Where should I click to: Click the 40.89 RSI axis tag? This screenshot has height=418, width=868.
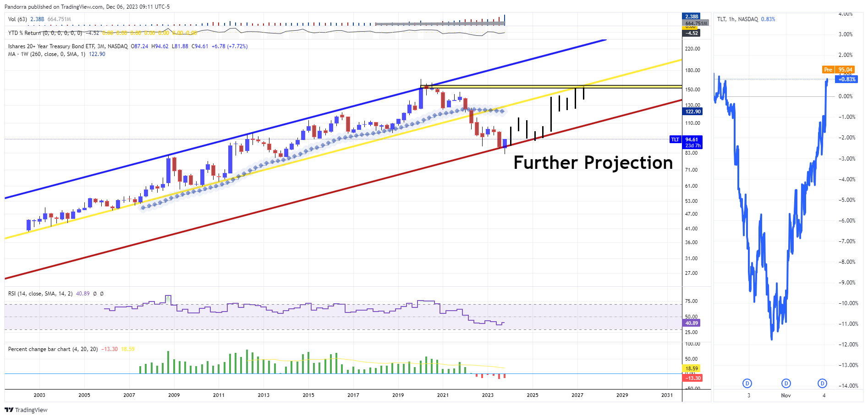(x=691, y=323)
